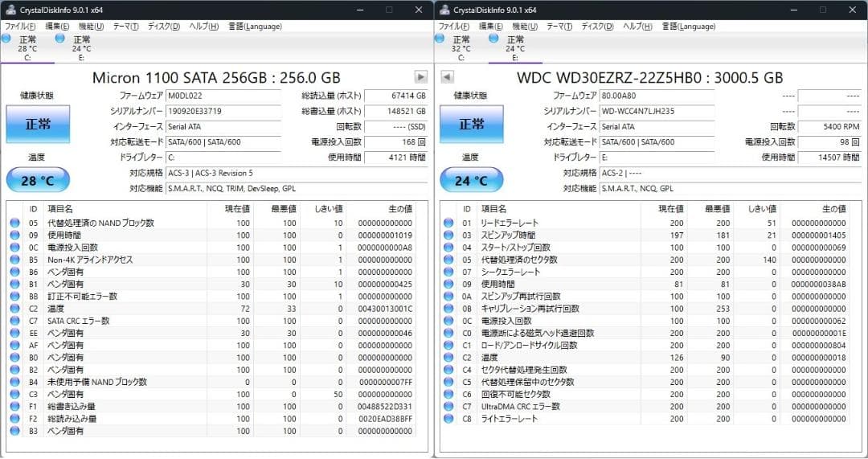The width and height of the screenshot is (868, 459).
Task: Click status icon for SATA CRC エラー数 row
Action: tap(15, 321)
